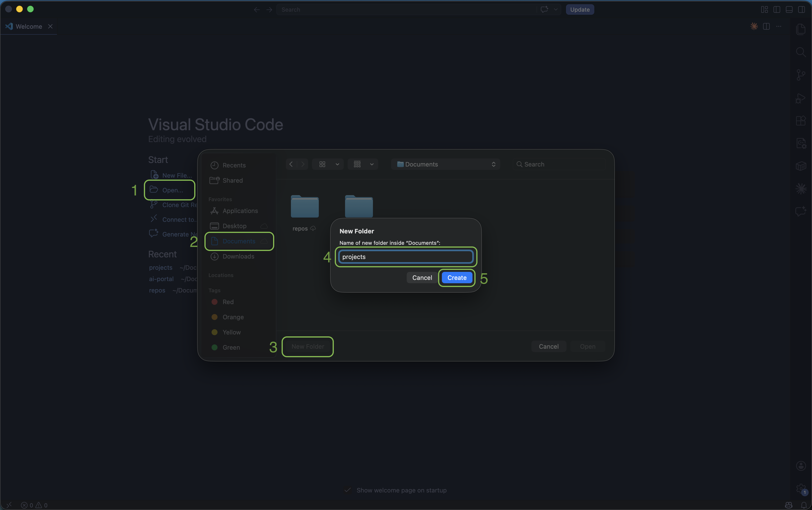Open the icon view mode dropdown

328,164
